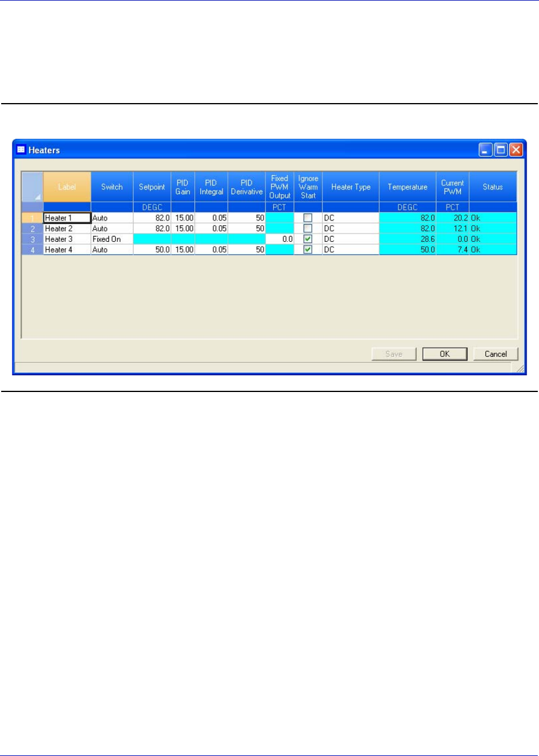539x756 pixels.
Task: Uncheck Ignore Warm Start for Heater 3
Action: coord(308,239)
